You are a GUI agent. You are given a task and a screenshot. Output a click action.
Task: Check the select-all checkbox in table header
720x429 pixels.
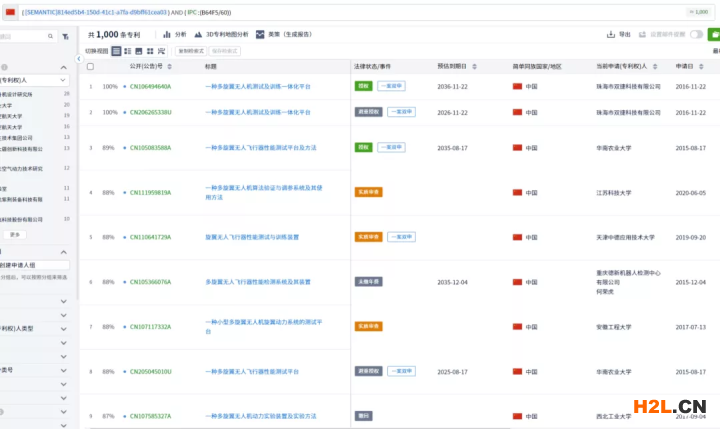click(90, 67)
